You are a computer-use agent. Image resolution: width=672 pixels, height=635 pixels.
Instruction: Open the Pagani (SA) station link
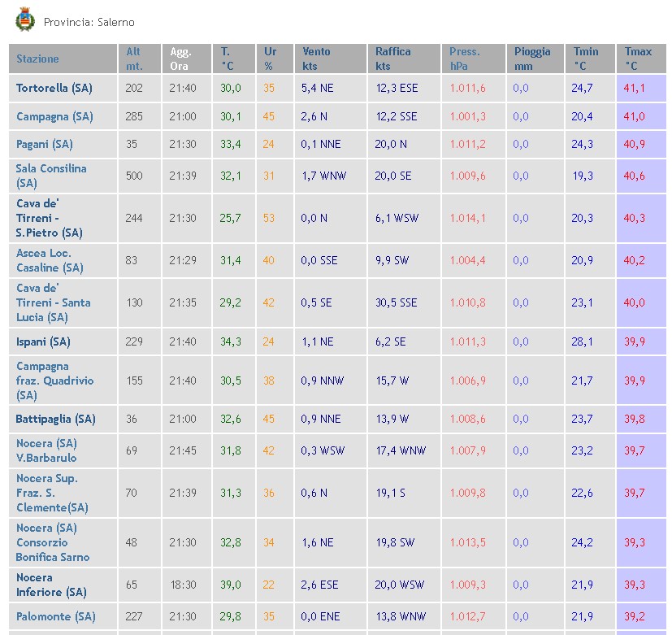click(x=44, y=145)
